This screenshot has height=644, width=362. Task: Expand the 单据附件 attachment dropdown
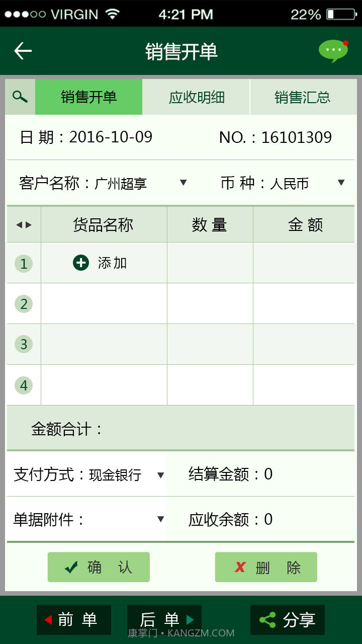point(160,519)
